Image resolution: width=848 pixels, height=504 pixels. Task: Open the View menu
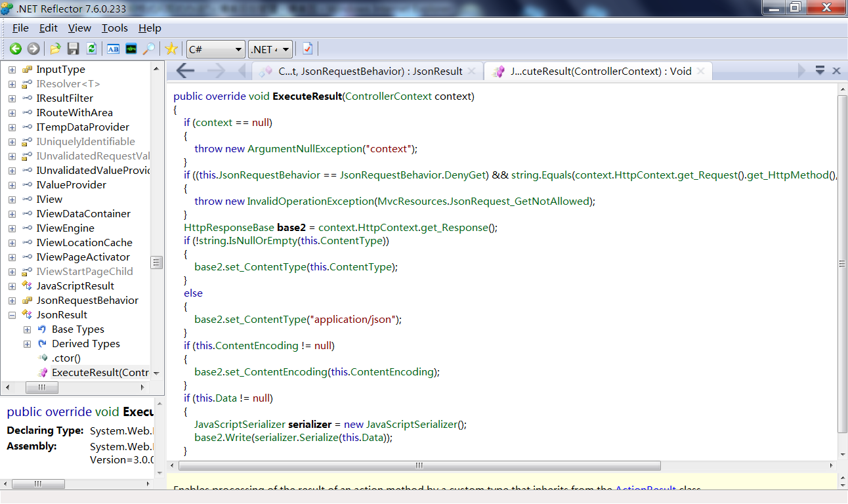pyautogui.click(x=79, y=28)
